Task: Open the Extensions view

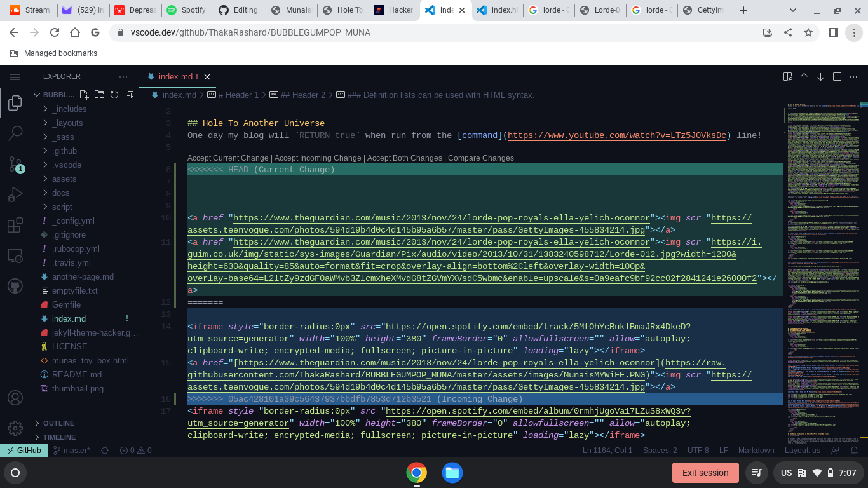Action: (15, 226)
